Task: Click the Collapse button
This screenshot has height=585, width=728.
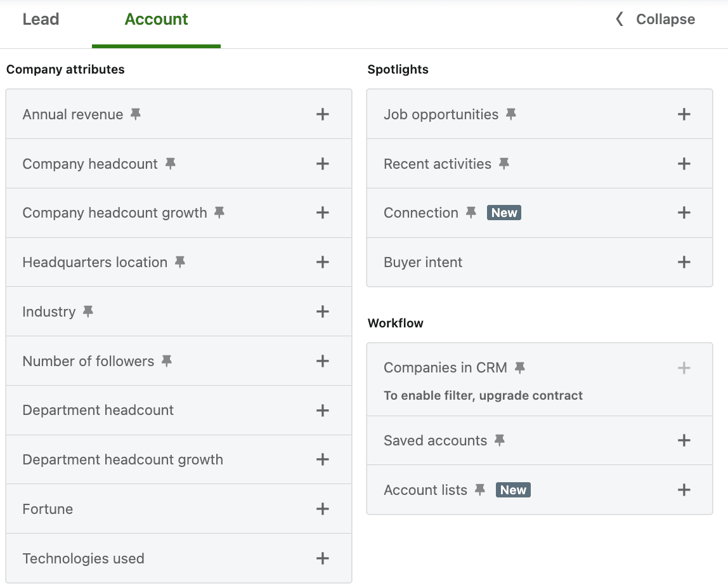Action: pos(665,19)
